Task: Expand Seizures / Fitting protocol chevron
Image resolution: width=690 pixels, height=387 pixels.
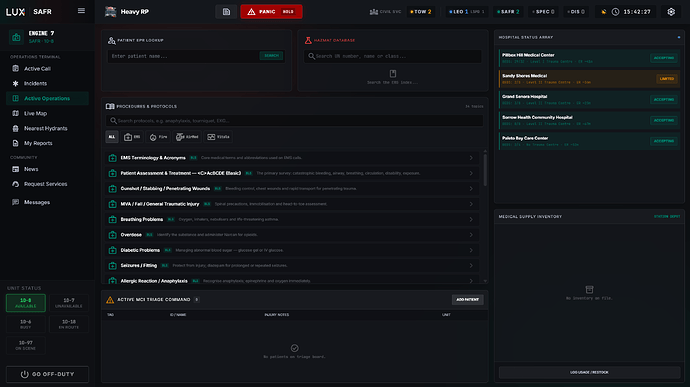Action: pyautogui.click(x=471, y=265)
